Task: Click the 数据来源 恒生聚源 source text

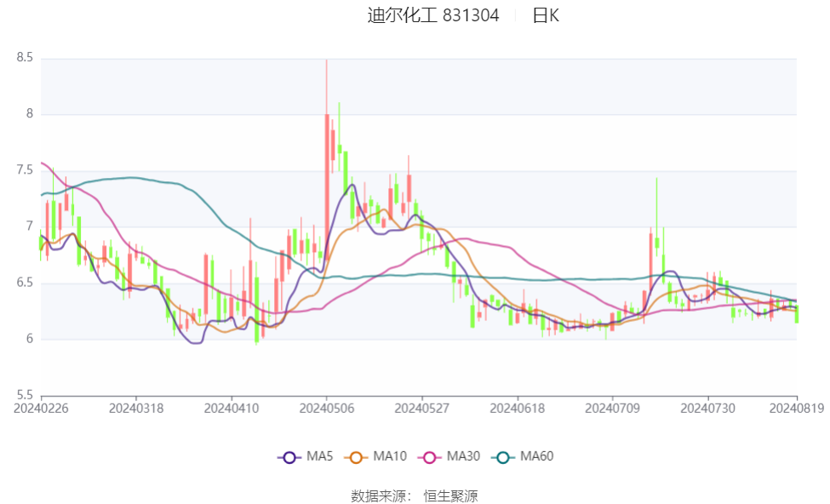Action: click(415, 496)
